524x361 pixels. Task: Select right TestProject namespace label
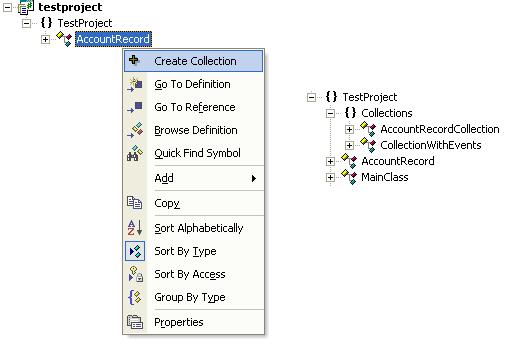coord(370,97)
